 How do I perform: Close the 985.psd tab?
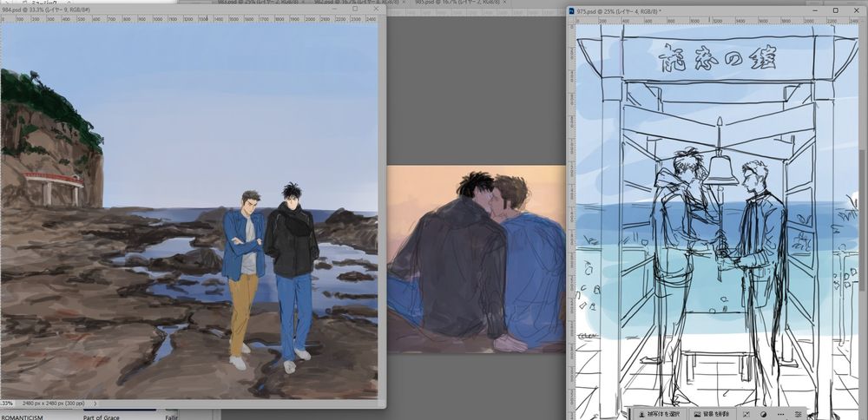[505, 3]
